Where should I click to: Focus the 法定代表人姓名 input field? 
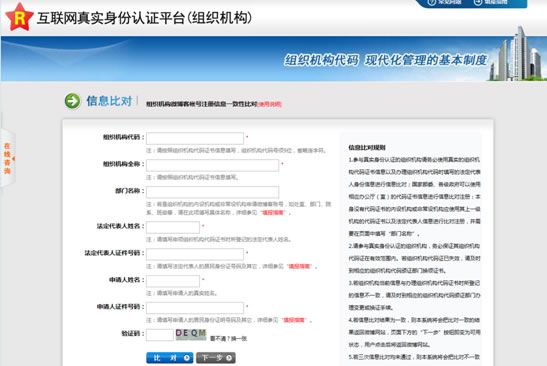(173, 227)
